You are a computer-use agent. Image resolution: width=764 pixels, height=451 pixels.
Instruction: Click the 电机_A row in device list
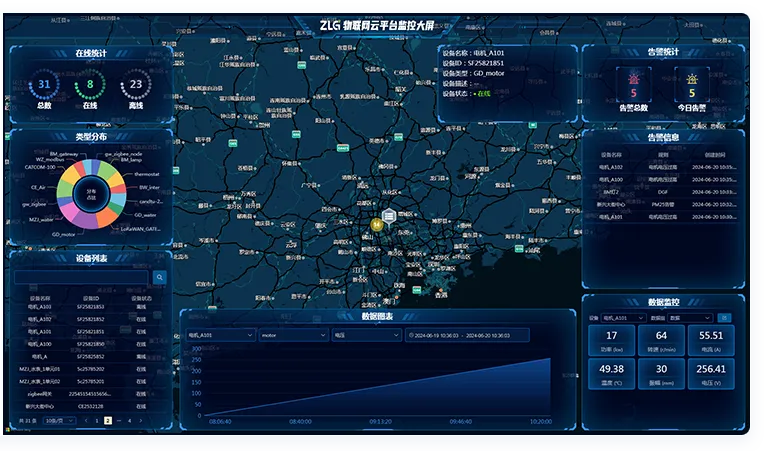click(x=91, y=357)
